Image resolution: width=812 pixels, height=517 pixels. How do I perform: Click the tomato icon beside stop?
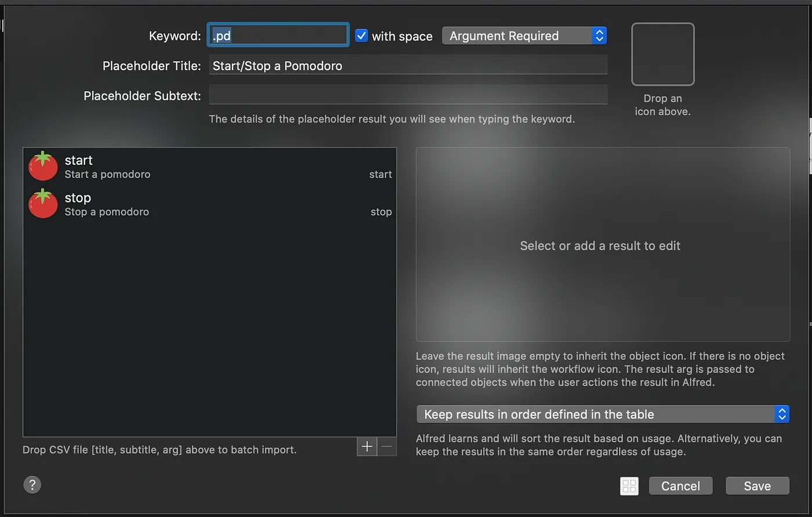pos(43,204)
